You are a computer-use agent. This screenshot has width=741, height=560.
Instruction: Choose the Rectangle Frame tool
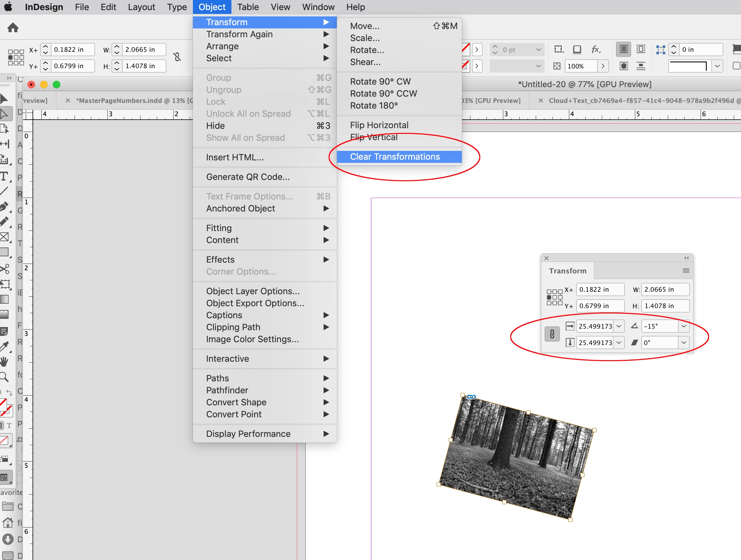click(4, 237)
